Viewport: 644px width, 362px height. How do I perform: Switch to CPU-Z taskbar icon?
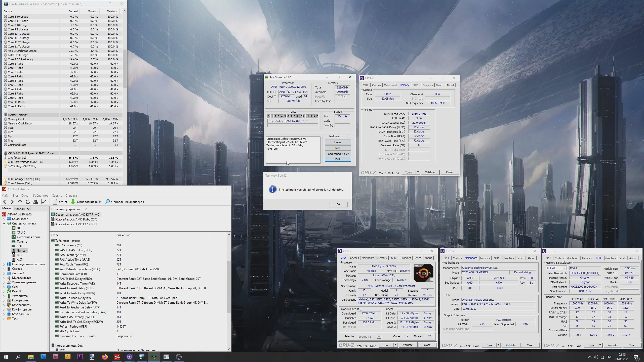[129, 357]
